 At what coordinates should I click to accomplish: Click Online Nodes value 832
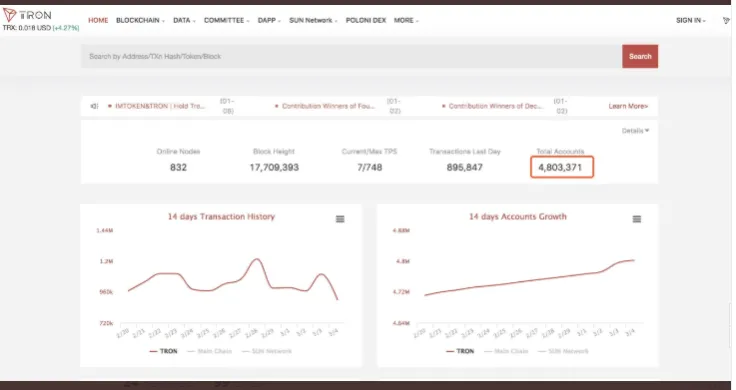coord(178,168)
